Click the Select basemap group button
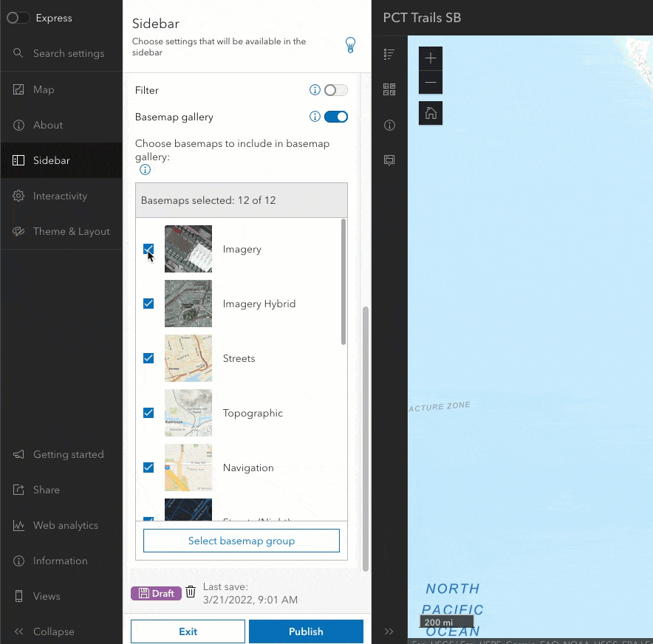This screenshot has width=653, height=644. coord(241,541)
